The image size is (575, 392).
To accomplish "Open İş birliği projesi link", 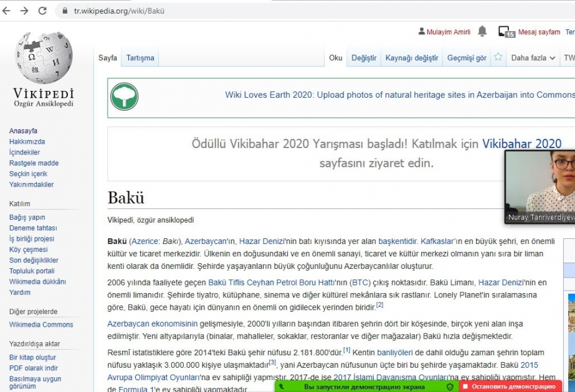I will (32, 238).
